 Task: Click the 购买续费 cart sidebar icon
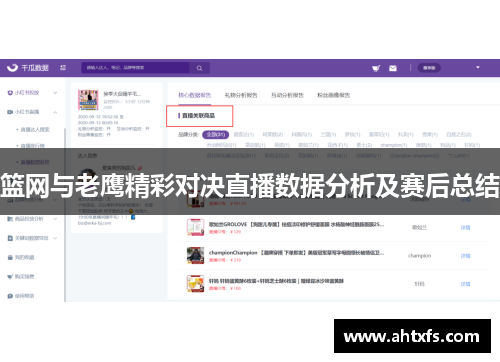10,277
